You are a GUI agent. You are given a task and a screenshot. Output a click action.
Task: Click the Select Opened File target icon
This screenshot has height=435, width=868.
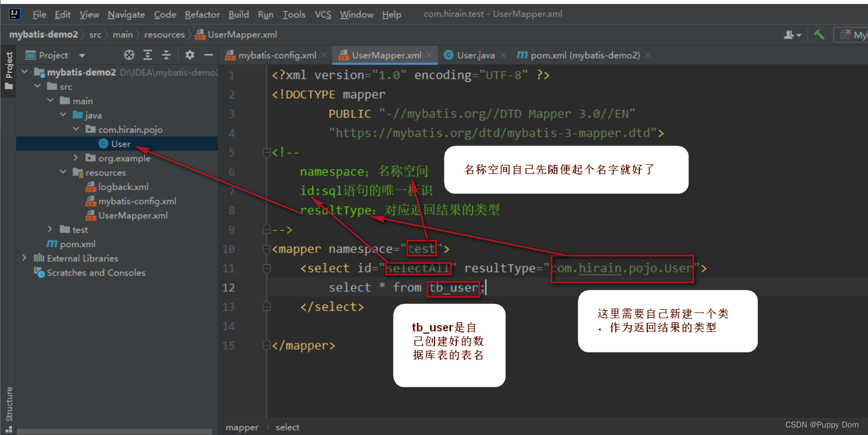point(129,55)
